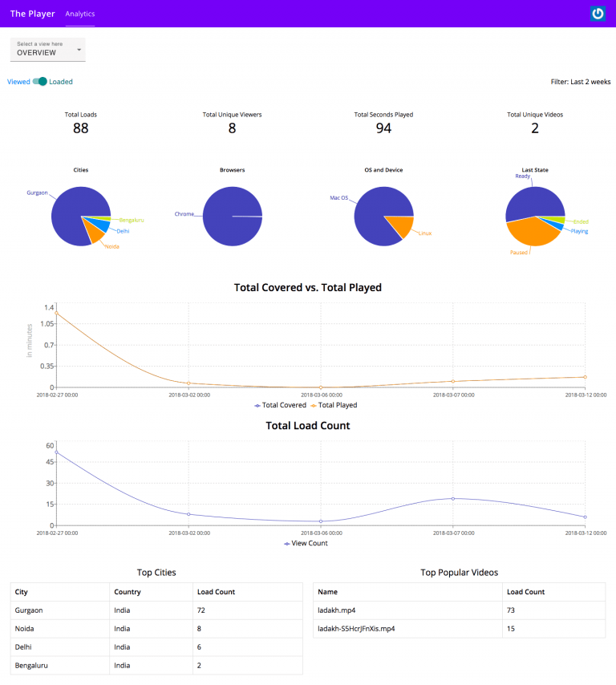Click the City column header
Image resolution: width=616 pixels, height=685 pixels.
point(22,592)
